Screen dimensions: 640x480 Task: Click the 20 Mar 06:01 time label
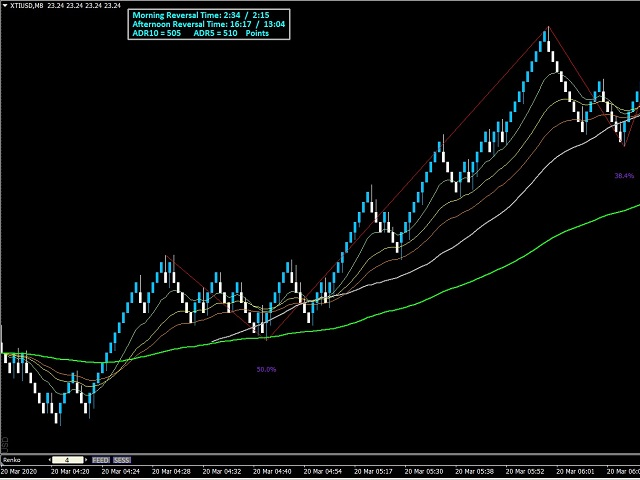tap(576, 471)
